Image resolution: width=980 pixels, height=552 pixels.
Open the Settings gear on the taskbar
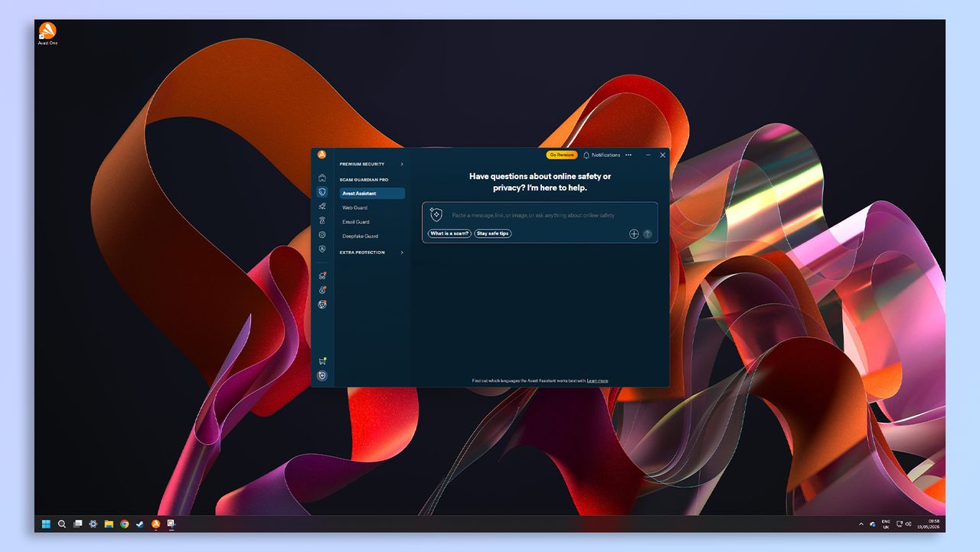93,524
